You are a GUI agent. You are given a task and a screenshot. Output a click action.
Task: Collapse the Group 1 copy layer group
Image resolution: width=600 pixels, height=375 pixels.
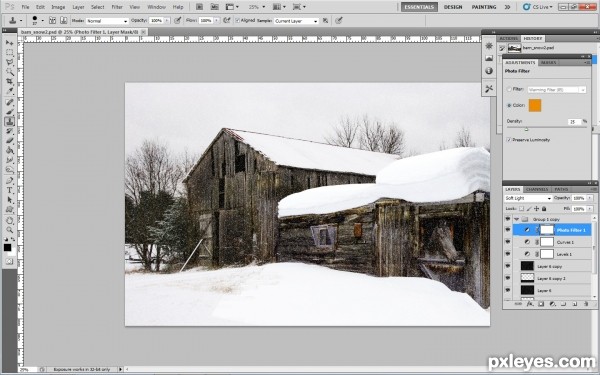(x=517, y=219)
